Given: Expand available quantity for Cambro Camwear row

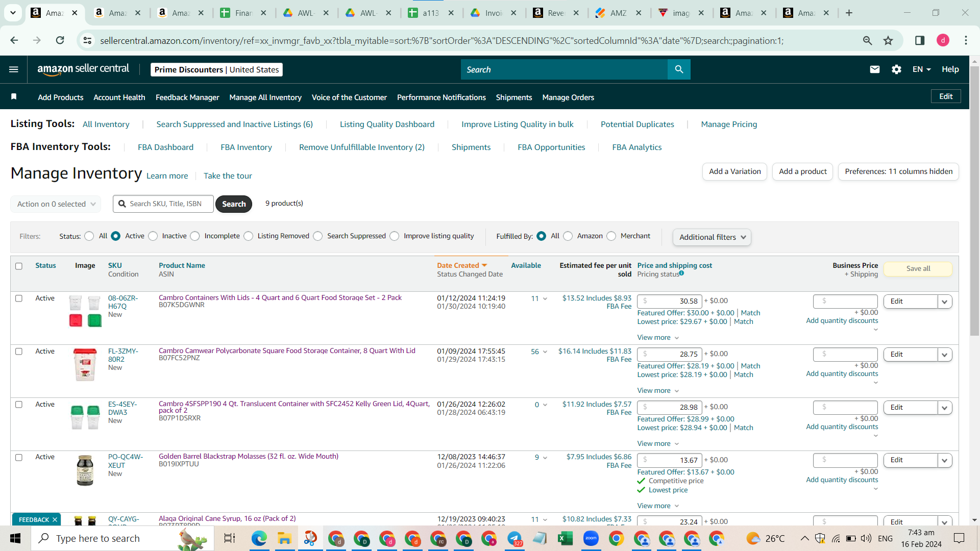Looking at the screenshot, I should [545, 352].
